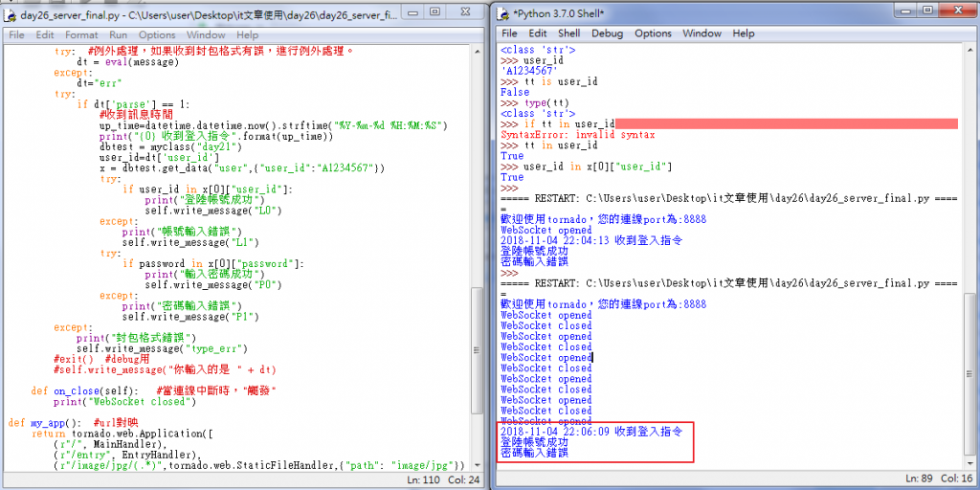The image size is (980, 490).
Task: Open Edit menu in Python Shell window
Action: (x=538, y=33)
